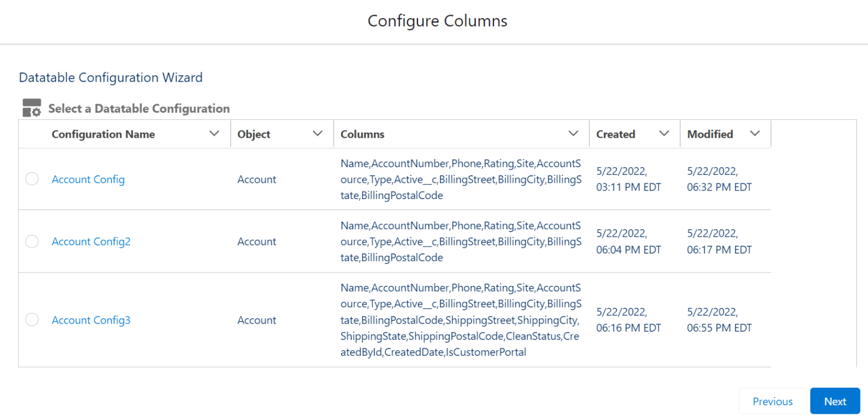Open the Account Config3 link
Screen dimensions: 868x419
click(x=91, y=319)
